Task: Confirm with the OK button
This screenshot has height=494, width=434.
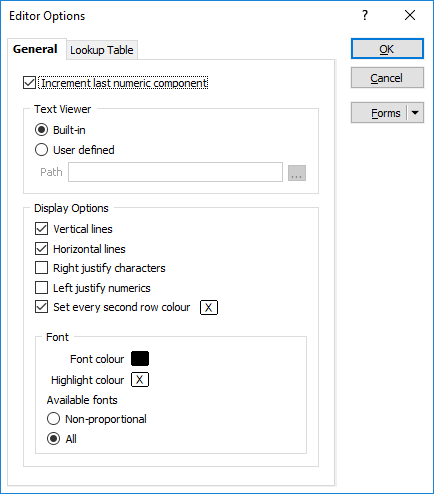Action: [x=387, y=49]
